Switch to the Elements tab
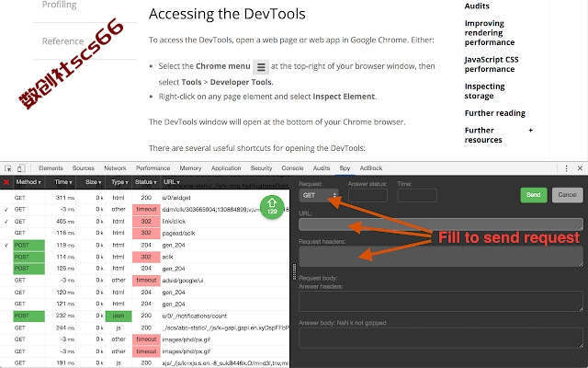This screenshot has width=588, height=368. click(x=51, y=168)
